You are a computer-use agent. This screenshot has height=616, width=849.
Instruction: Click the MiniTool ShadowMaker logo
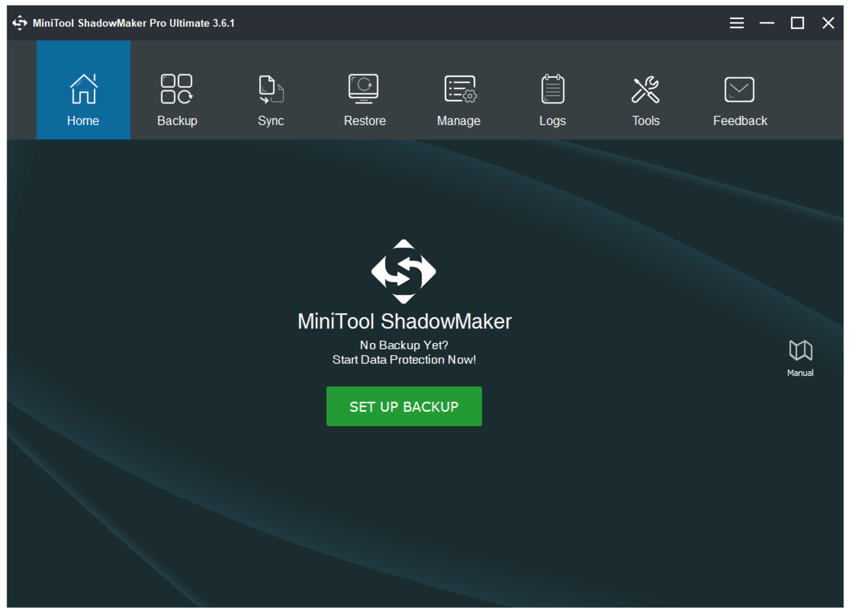[x=404, y=271]
